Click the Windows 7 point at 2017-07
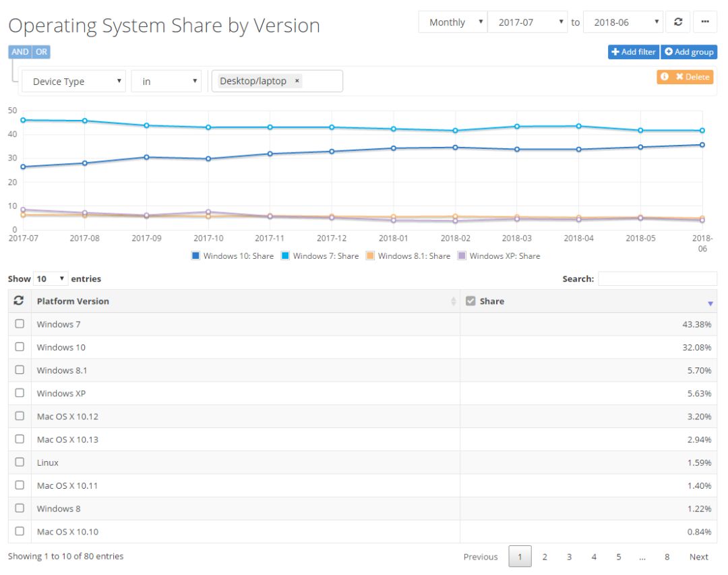 [x=23, y=120]
